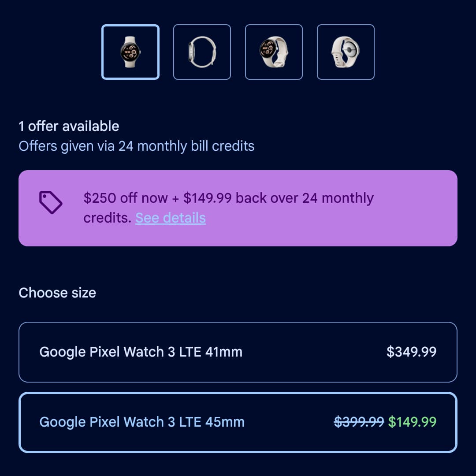This screenshot has width=476, height=476.
Task: View the angled watch face thumbnail
Action: 274,52
